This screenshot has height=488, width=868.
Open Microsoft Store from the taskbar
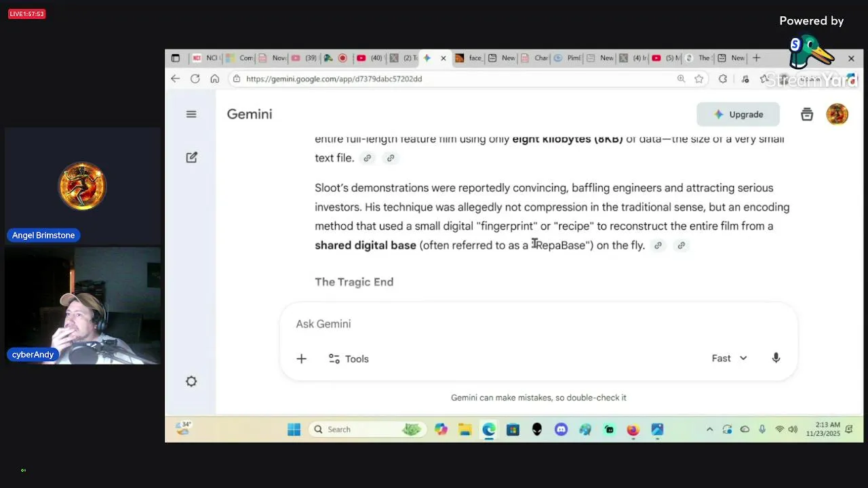[513, 429]
